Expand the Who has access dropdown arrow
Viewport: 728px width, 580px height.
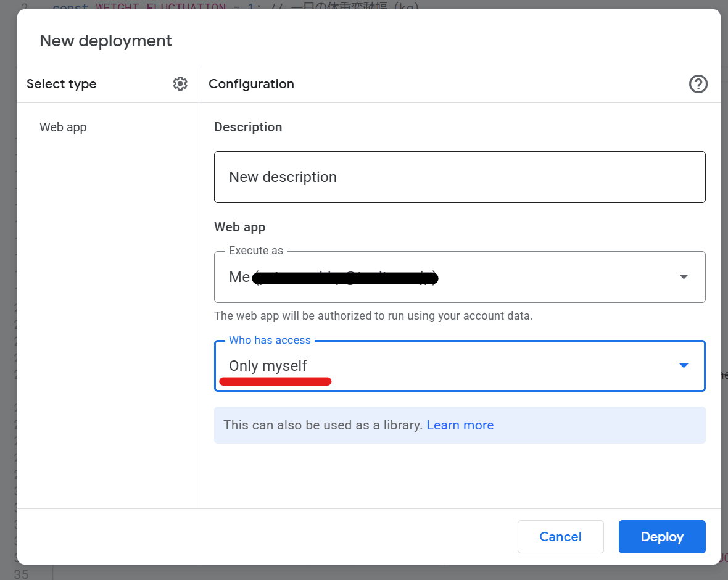(684, 366)
